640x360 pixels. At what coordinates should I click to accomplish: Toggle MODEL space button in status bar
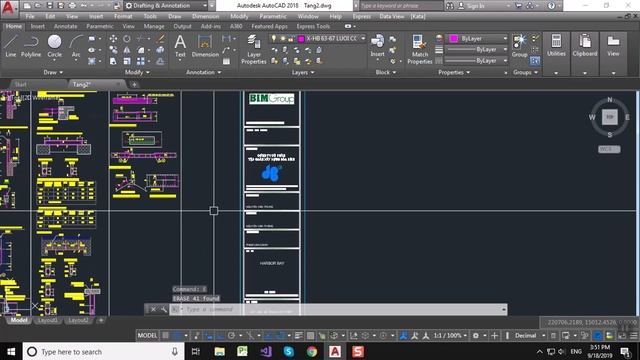click(147, 336)
